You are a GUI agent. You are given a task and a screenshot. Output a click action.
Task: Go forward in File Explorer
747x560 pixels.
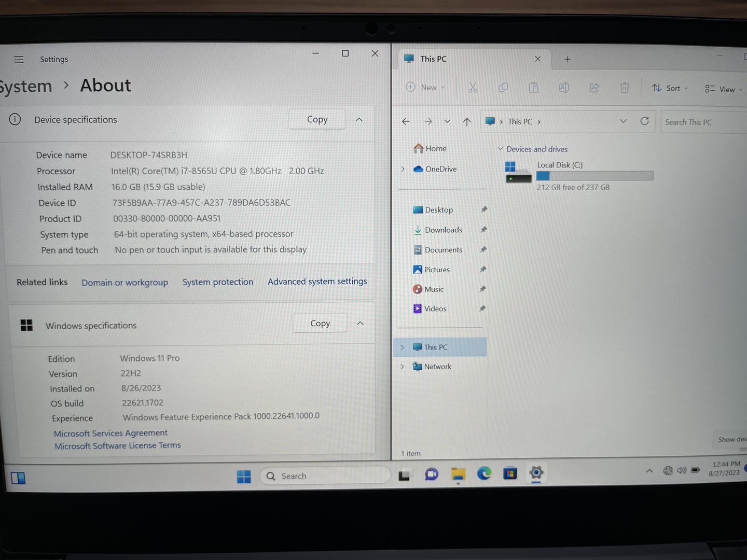point(428,121)
